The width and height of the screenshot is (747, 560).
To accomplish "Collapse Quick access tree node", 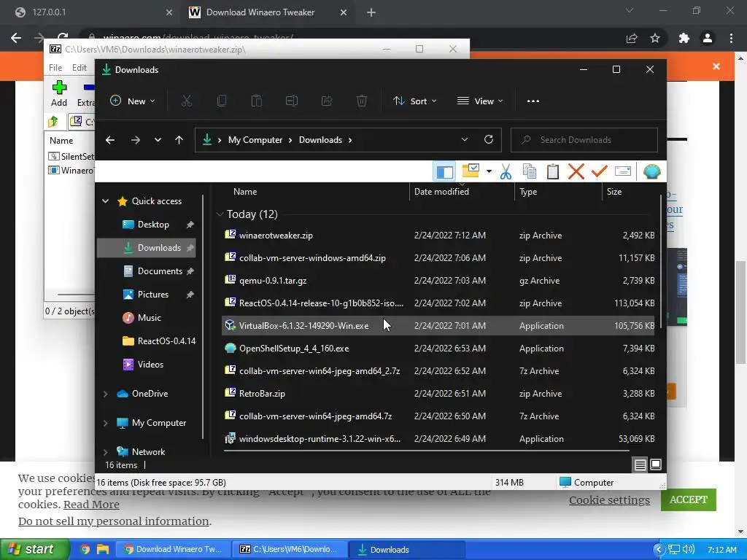I will click(x=105, y=201).
